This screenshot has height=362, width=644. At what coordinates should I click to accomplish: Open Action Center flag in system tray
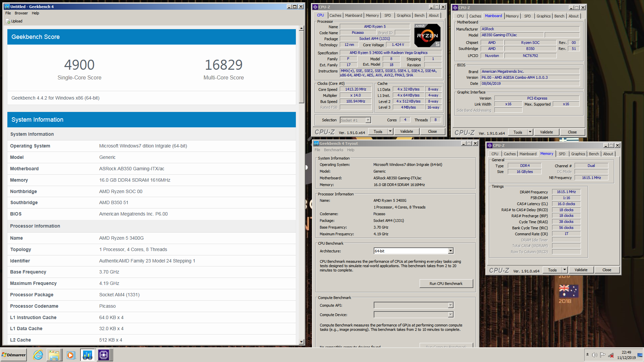point(603,355)
